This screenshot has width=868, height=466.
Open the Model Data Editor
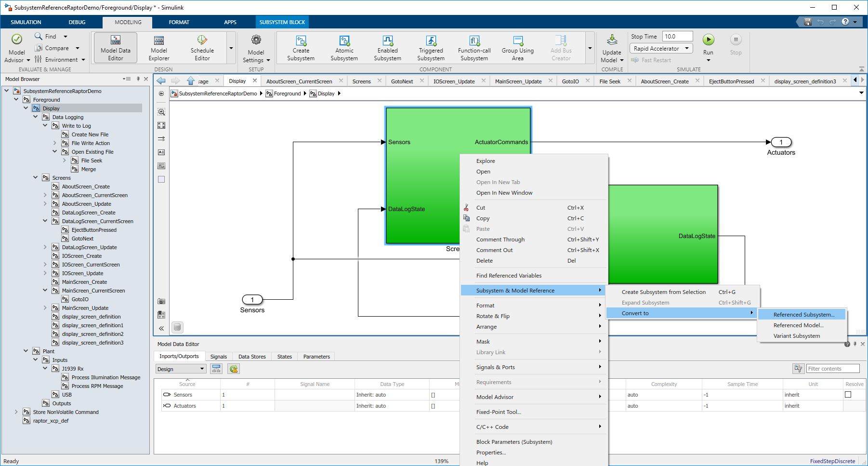(116, 48)
